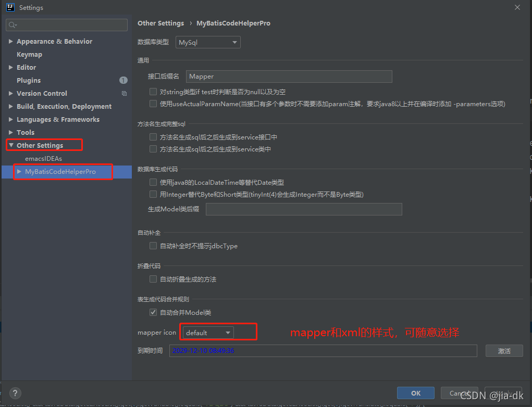Toggle hide jdbcType on autocomplete checkbox

coord(153,246)
